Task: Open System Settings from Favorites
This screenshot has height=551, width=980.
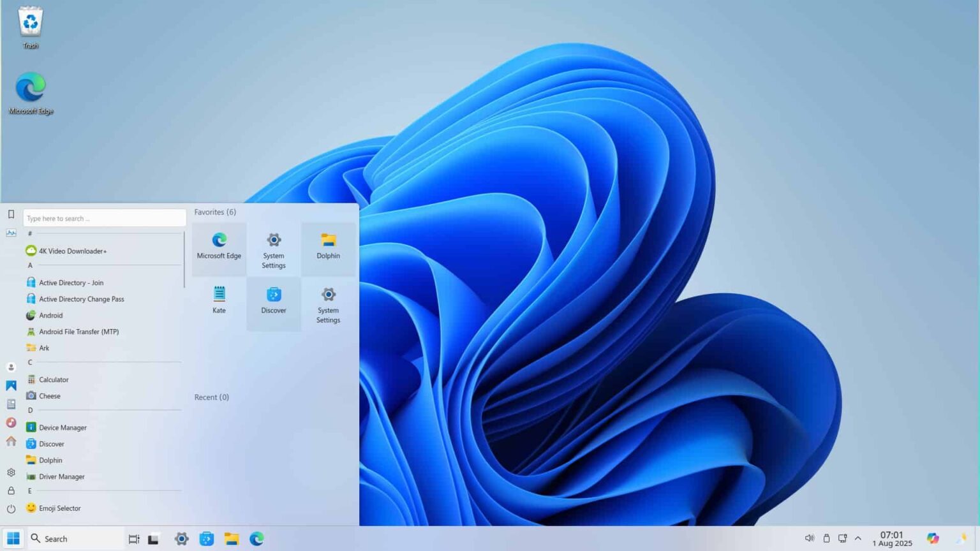Action: tap(273, 249)
